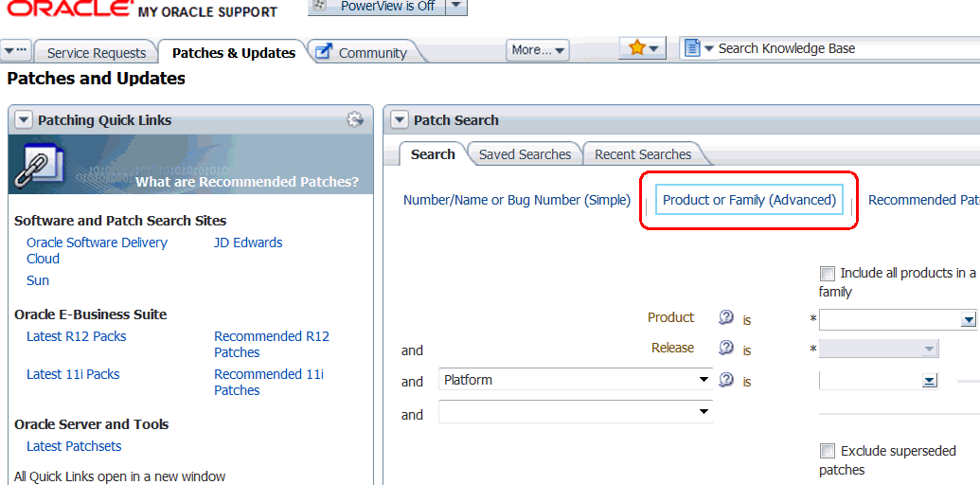Viewport: 980px width, 485px height.
Task: Toggle the PowerView is Off button
Action: pyautogui.click(x=376, y=7)
